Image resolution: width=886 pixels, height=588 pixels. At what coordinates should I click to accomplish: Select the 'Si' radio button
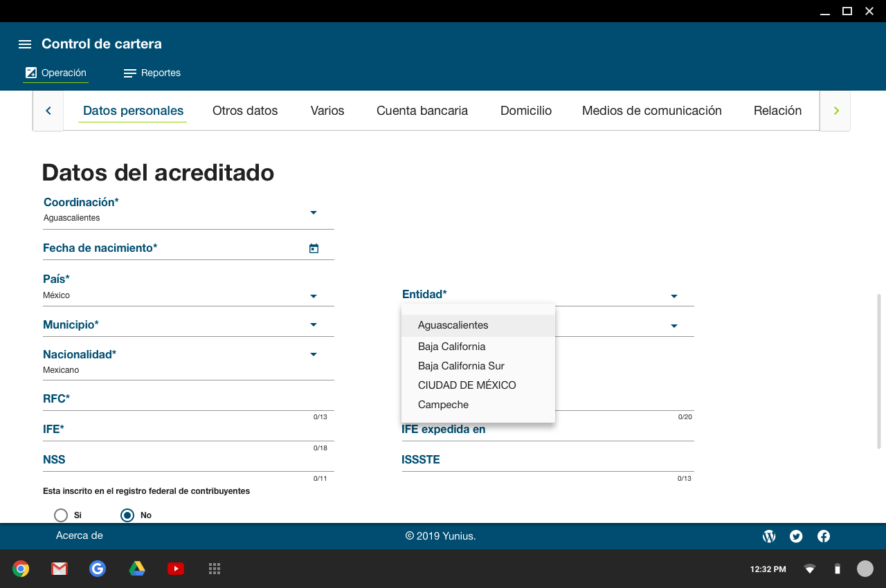coord(61,515)
